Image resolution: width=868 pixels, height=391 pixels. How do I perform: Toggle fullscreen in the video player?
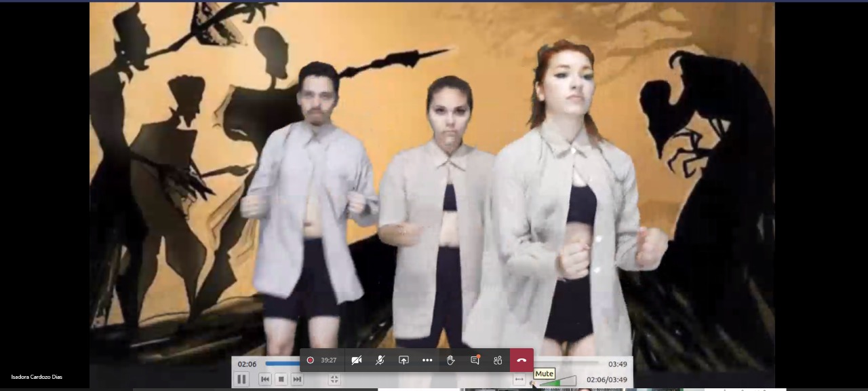point(334,379)
